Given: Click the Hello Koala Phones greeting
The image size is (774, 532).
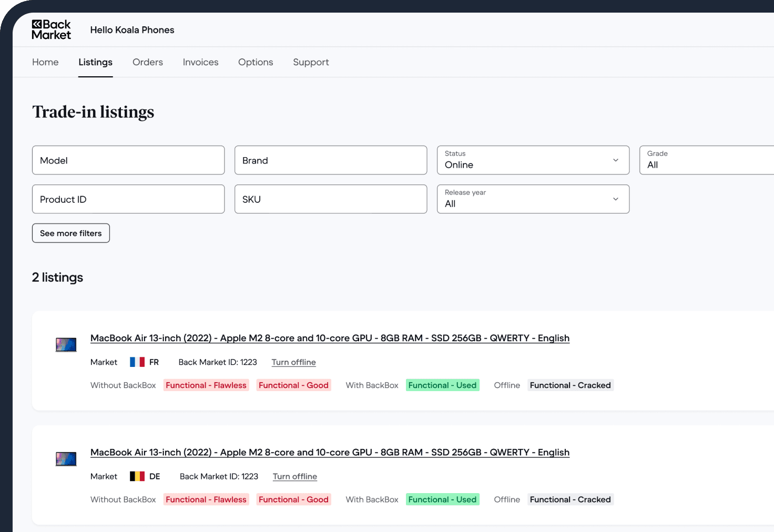Looking at the screenshot, I should pos(132,30).
